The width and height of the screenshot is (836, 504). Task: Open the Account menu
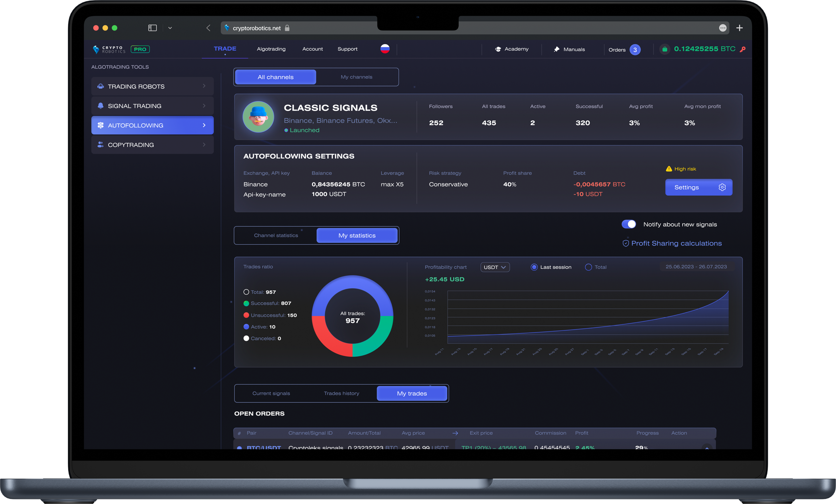312,49
